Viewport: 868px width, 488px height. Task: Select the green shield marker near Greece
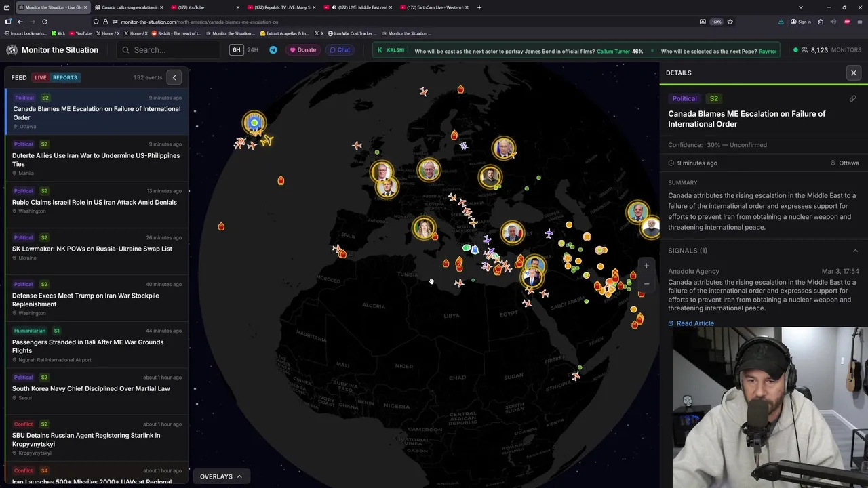click(x=466, y=248)
